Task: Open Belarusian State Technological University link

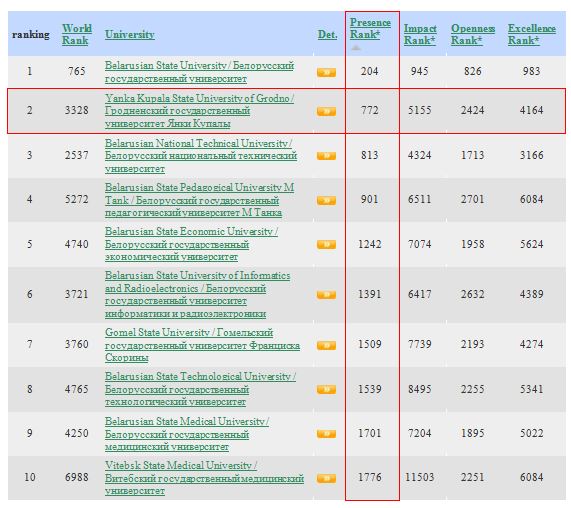Action: [x=200, y=389]
